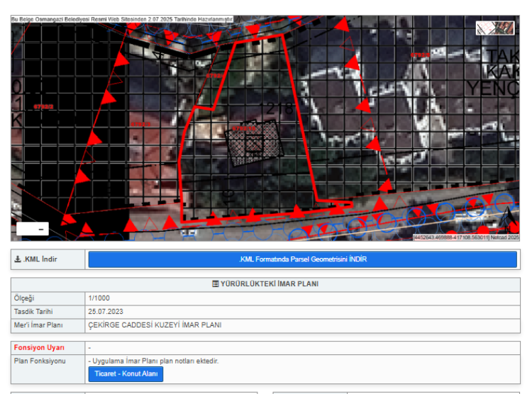Click the Plan Fonksiyonu row label
This screenshot has height=394, width=532.
pos(40,361)
